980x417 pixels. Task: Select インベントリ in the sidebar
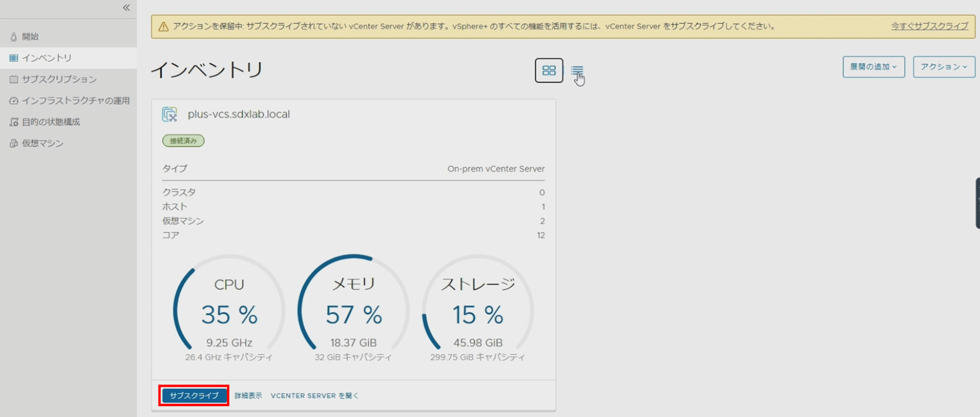tap(68, 58)
